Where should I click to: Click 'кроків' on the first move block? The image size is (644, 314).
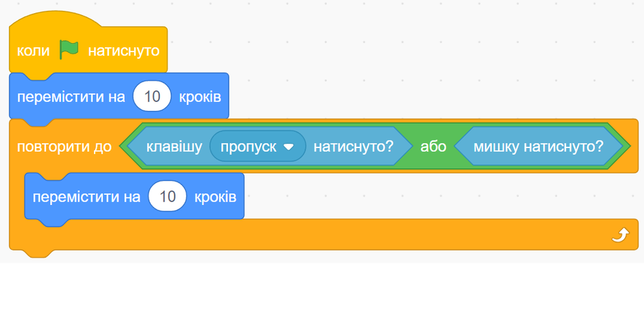tap(200, 97)
